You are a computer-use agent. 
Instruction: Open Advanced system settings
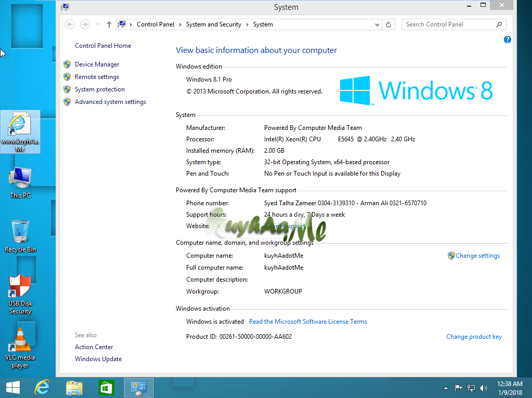tap(110, 102)
